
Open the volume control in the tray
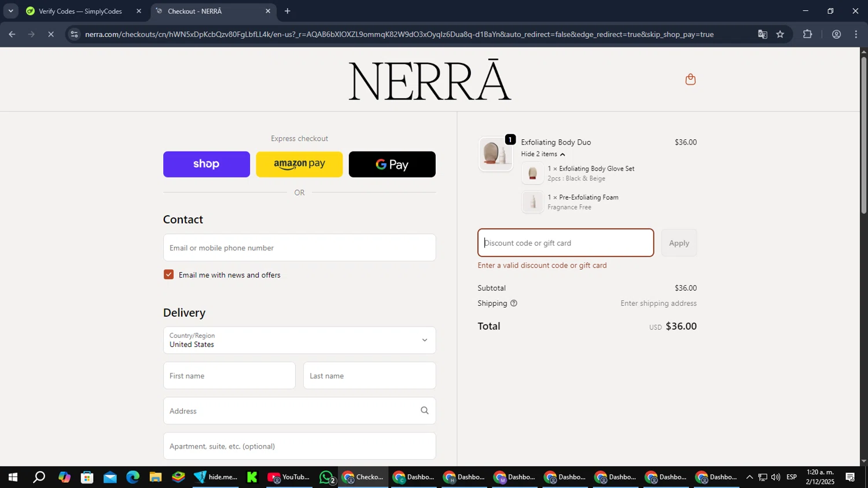click(x=775, y=477)
